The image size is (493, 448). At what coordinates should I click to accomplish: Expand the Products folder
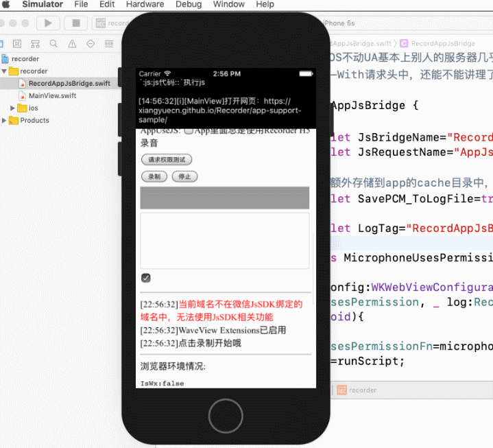(5, 121)
